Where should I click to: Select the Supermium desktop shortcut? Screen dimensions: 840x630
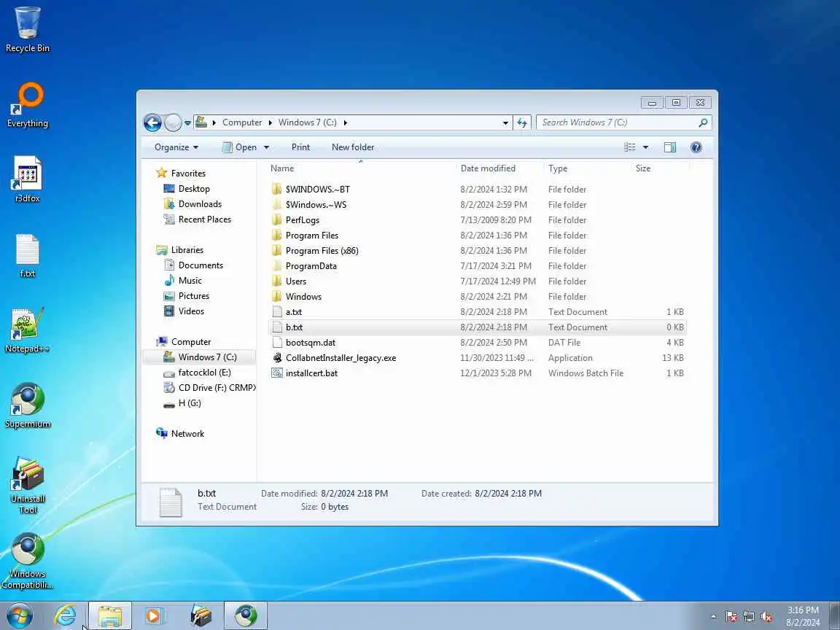[x=27, y=405]
